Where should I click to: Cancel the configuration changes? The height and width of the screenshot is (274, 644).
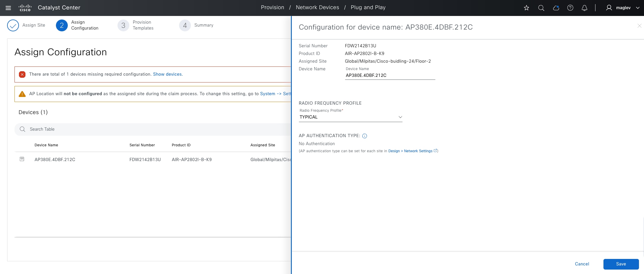582,264
